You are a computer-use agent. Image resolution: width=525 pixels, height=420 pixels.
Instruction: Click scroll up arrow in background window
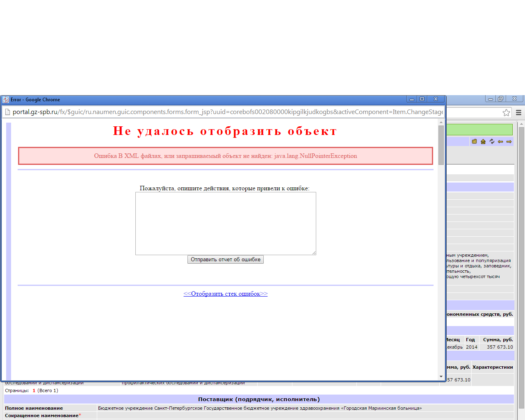[x=521, y=123]
